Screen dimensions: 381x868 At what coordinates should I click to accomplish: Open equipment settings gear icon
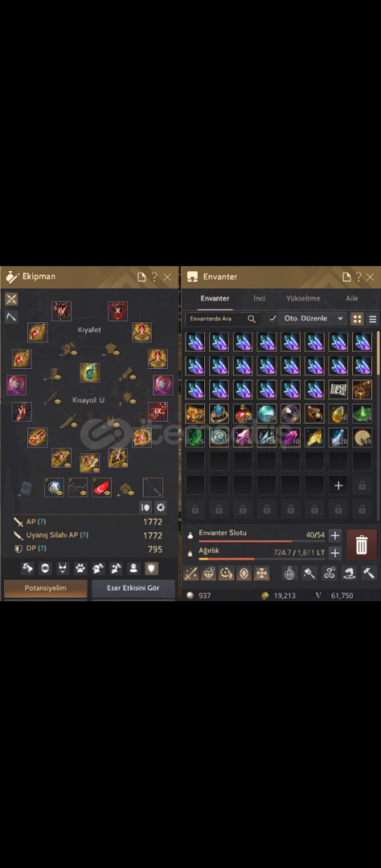coord(160,506)
